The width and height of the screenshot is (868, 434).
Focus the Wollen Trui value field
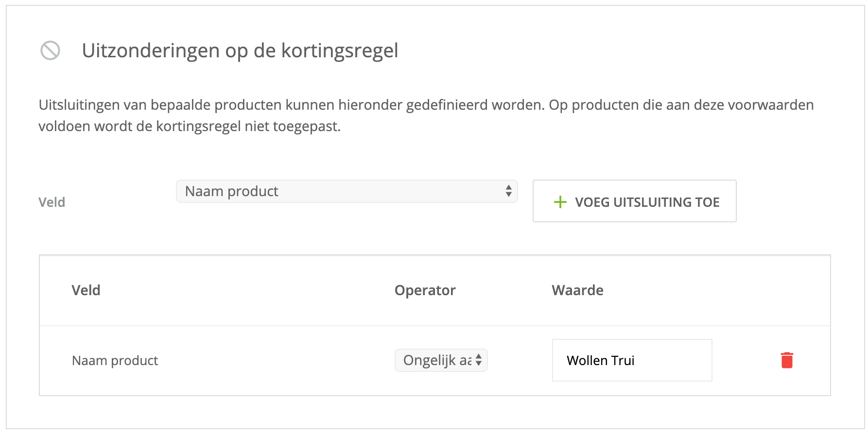(632, 360)
